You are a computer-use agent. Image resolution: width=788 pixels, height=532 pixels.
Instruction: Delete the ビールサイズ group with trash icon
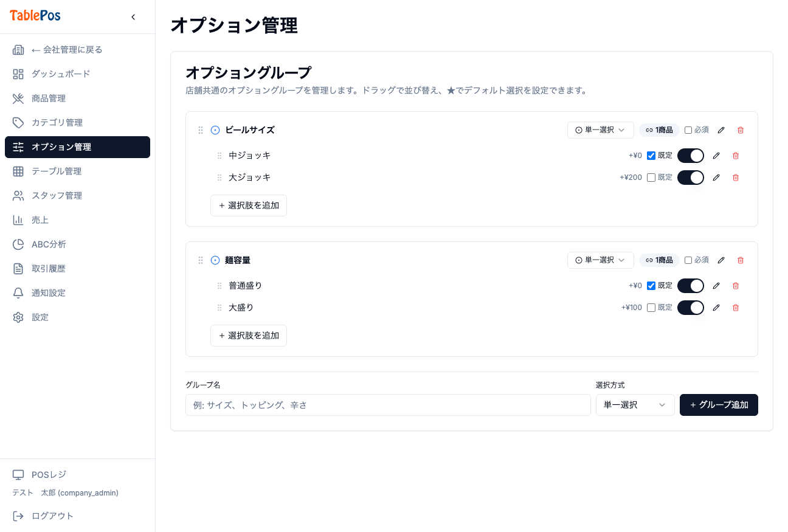(741, 130)
